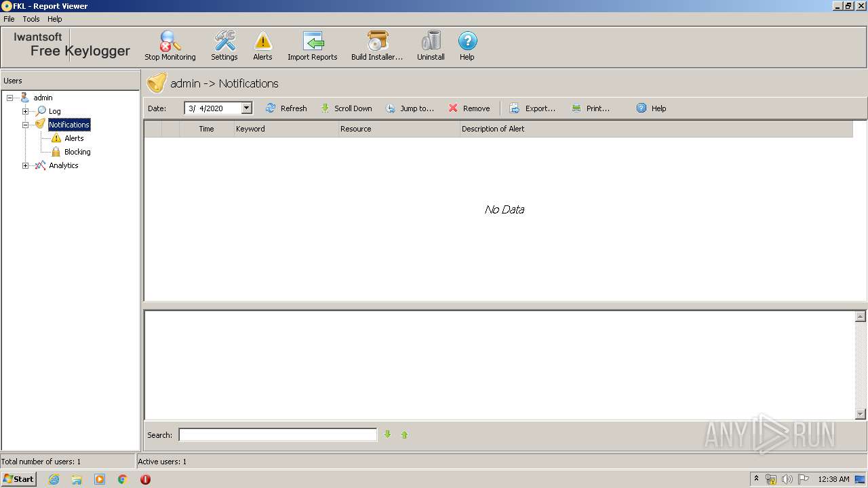Collapse the admin user tree node

(10, 98)
